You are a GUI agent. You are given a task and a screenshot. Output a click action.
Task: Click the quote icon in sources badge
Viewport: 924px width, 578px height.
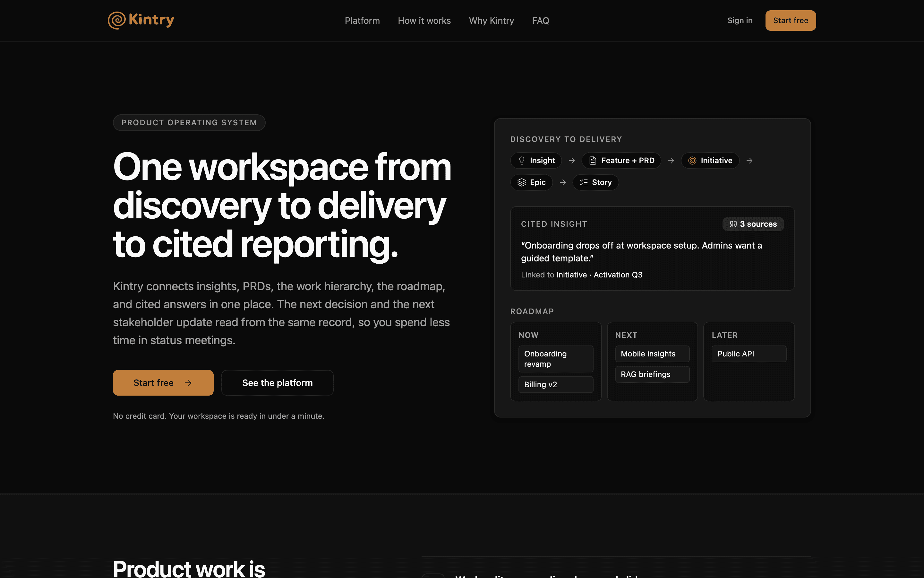733,224
